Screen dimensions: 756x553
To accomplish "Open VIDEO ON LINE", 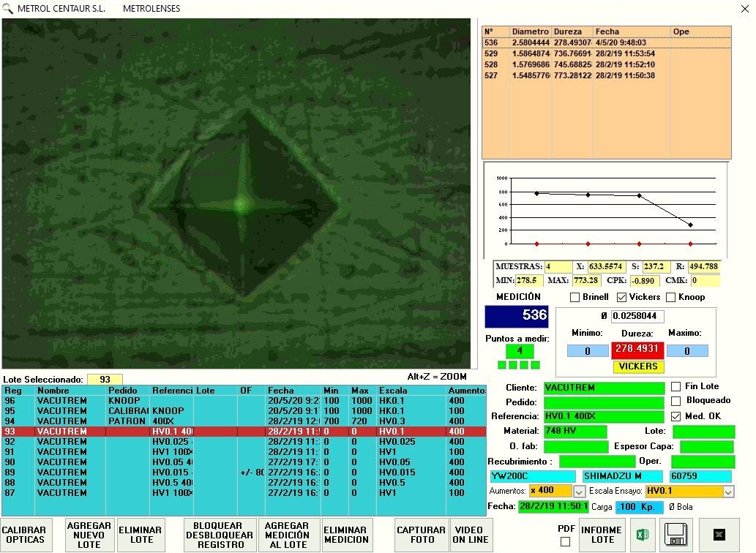I will [471, 535].
